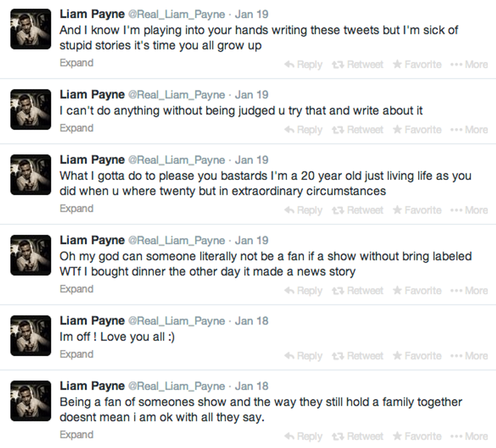Viewport: 496px width, 448px height.
Task: Click Liam Payne's profile avatar on the "Im off" tweet
Action: click(30, 336)
